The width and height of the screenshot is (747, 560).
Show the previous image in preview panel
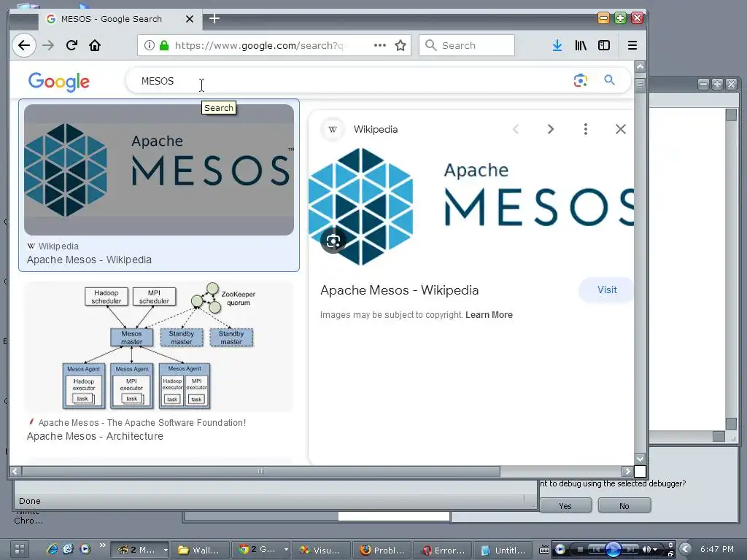(516, 129)
